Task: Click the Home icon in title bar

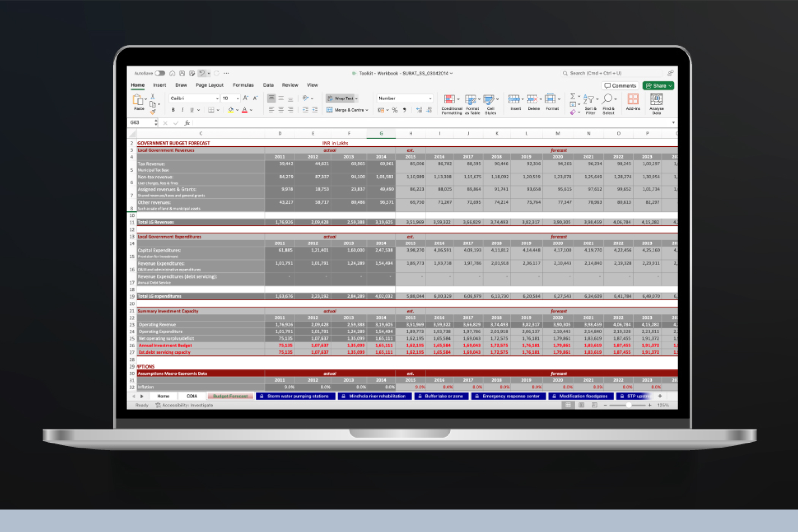Action: [172, 73]
